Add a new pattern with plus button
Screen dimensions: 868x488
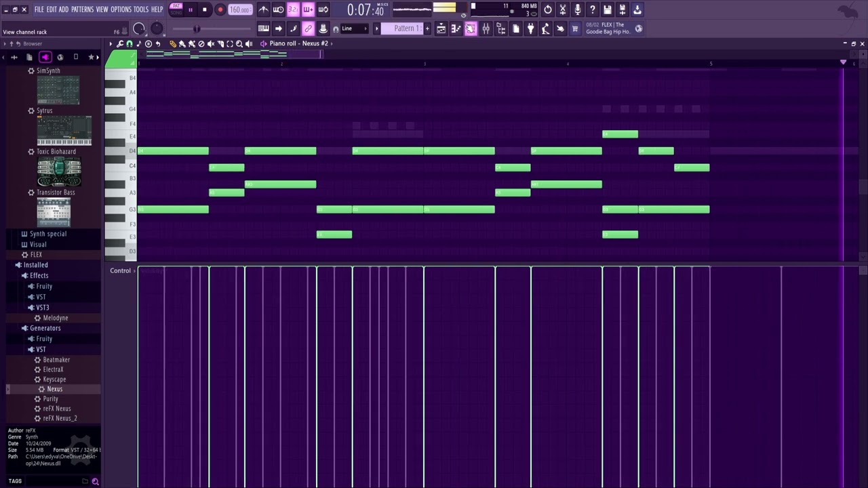pos(427,28)
